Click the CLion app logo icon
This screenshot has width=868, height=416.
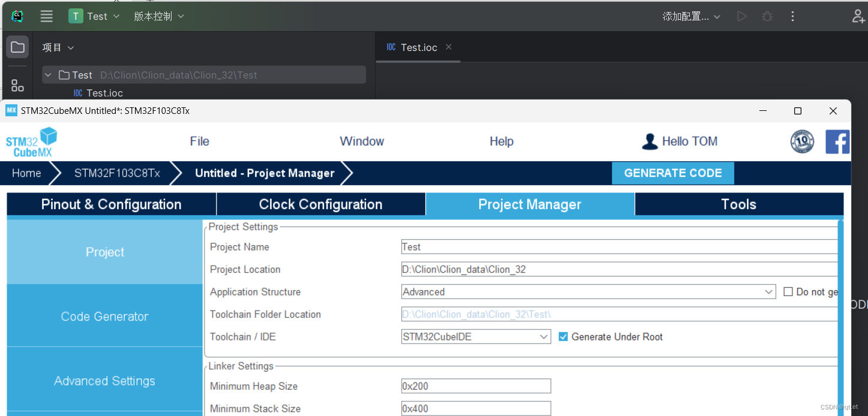coord(17,16)
